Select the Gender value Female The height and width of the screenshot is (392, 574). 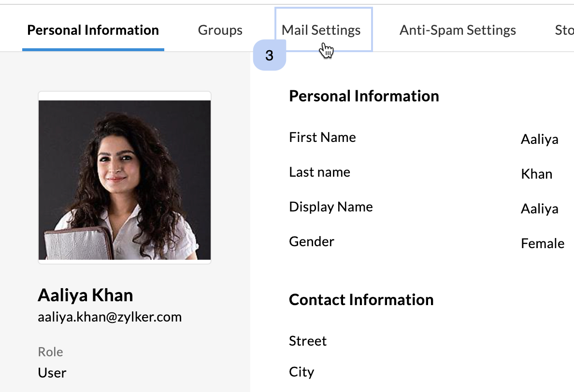click(x=543, y=243)
